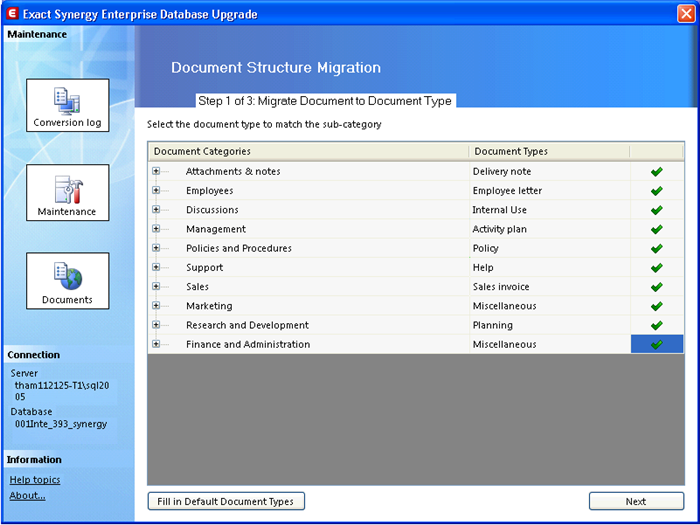Viewport: 700px width, 525px height.
Task: Expand the Attachments & notes category
Action: point(156,171)
